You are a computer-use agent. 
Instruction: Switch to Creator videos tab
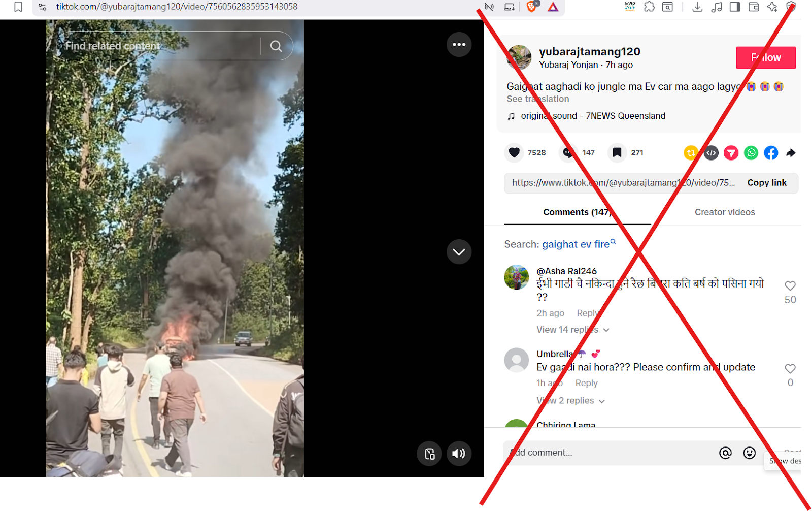tap(724, 212)
